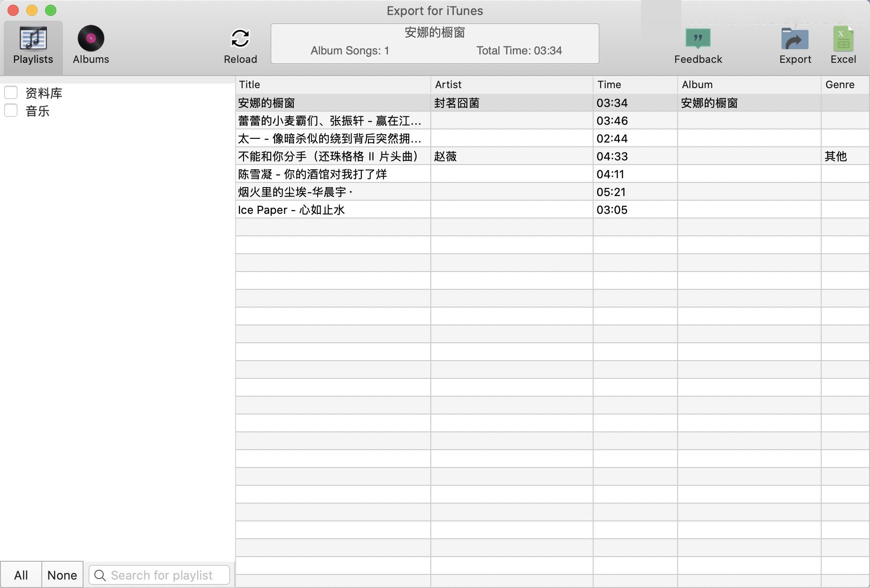The height and width of the screenshot is (588, 870).
Task: Select the song 烟火里的尘埃-华晨宇
Action: point(552,192)
